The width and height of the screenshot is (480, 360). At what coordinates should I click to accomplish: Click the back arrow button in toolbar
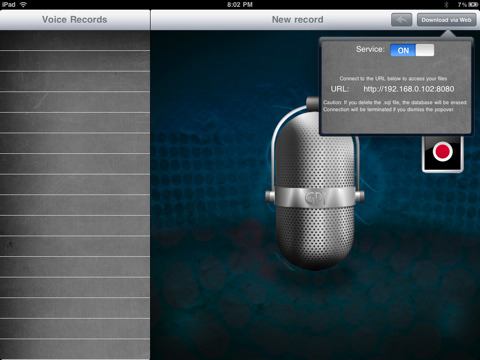point(402,20)
